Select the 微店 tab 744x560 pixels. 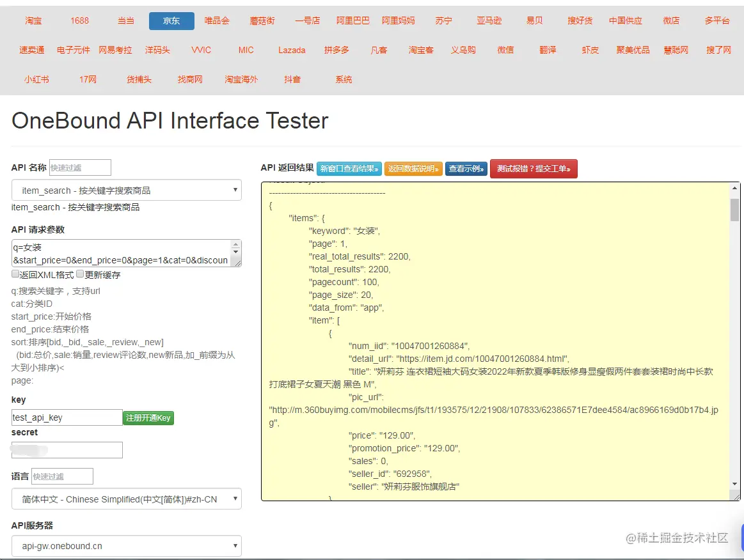pos(671,21)
